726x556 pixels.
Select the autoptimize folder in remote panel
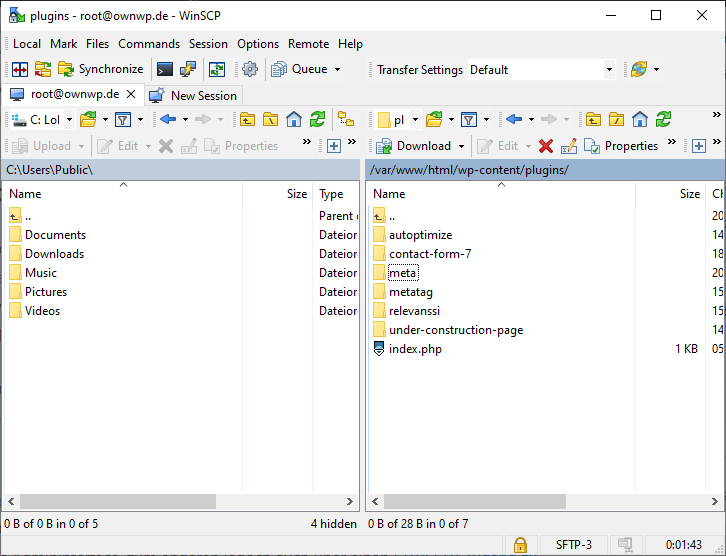(x=420, y=235)
